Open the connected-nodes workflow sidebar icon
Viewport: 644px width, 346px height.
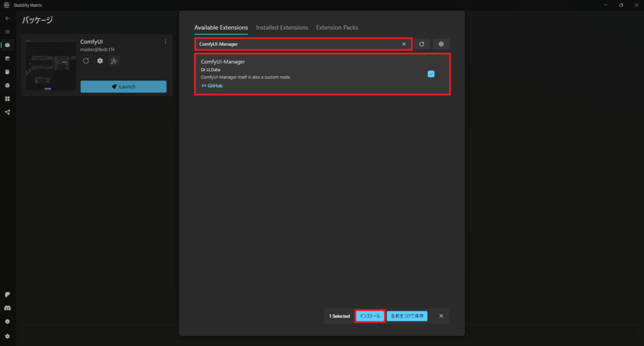pyautogui.click(x=8, y=112)
